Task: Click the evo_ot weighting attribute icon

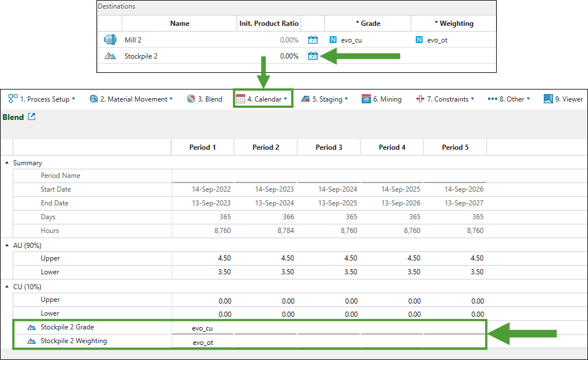Action: coord(419,40)
